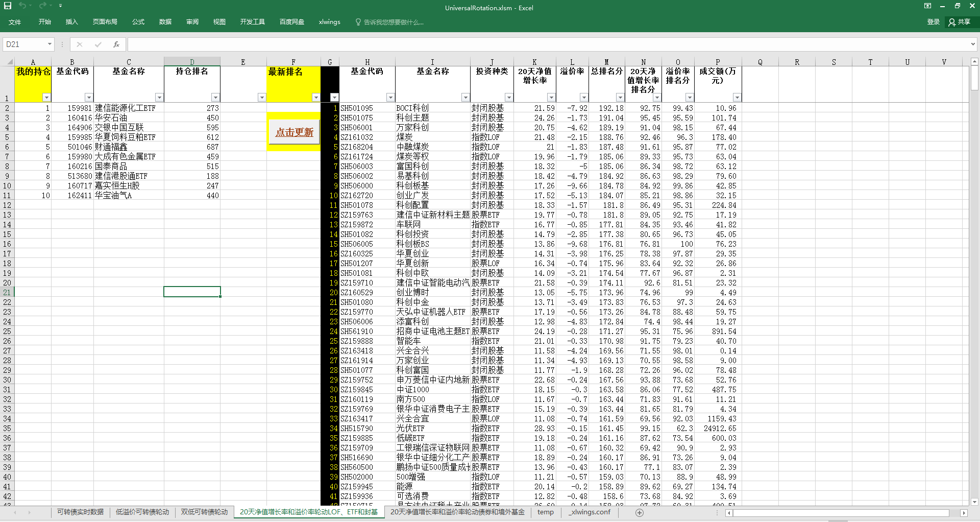Click the formula bar cancel X icon
The height and width of the screenshot is (522, 980).
(80, 44)
